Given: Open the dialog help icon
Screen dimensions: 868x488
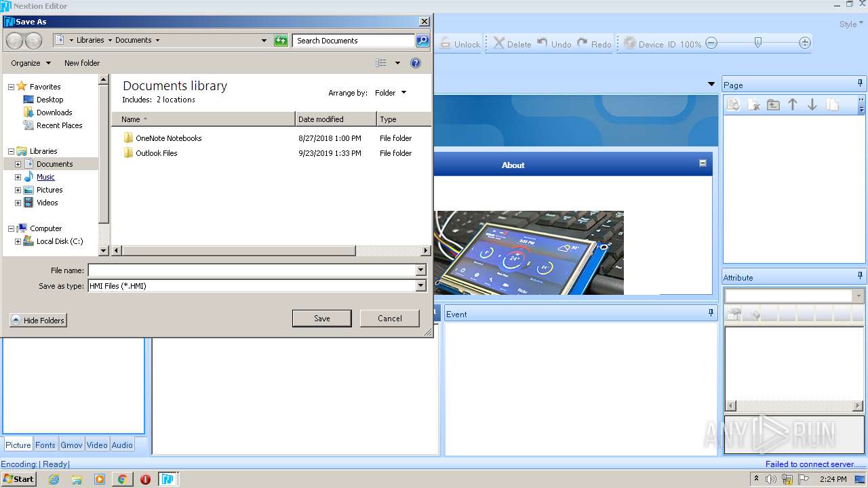Looking at the screenshot, I should pos(416,63).
